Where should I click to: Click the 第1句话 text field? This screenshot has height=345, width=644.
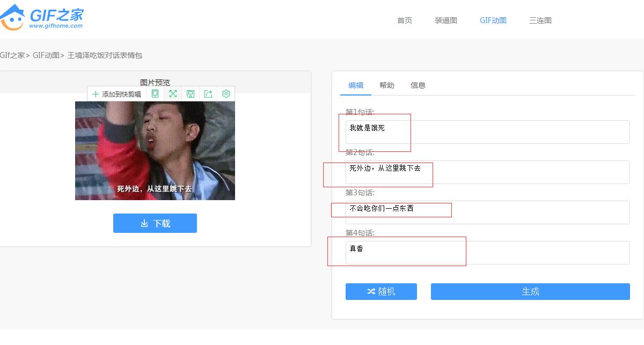tap(487, 132)
